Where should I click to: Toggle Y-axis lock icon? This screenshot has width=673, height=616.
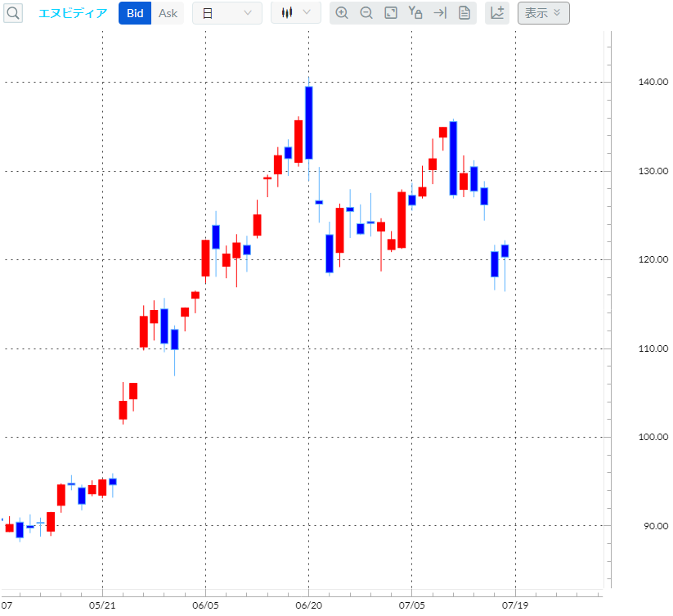coord(415,13)
